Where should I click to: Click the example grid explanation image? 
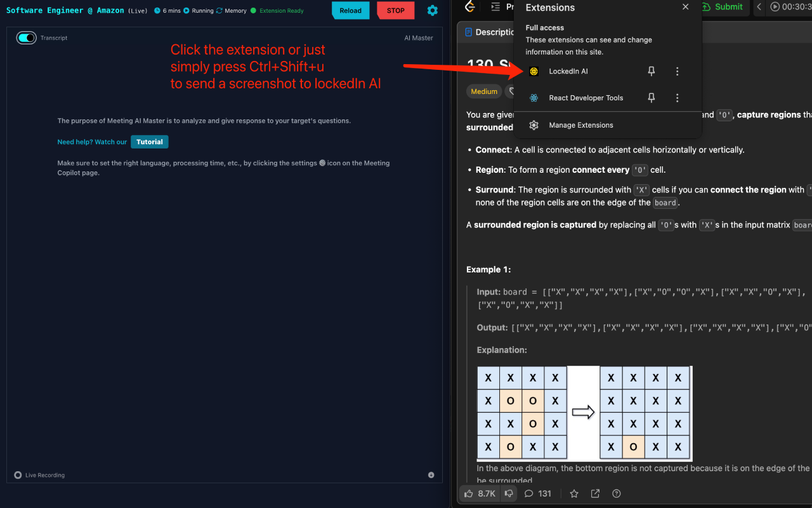584,413
